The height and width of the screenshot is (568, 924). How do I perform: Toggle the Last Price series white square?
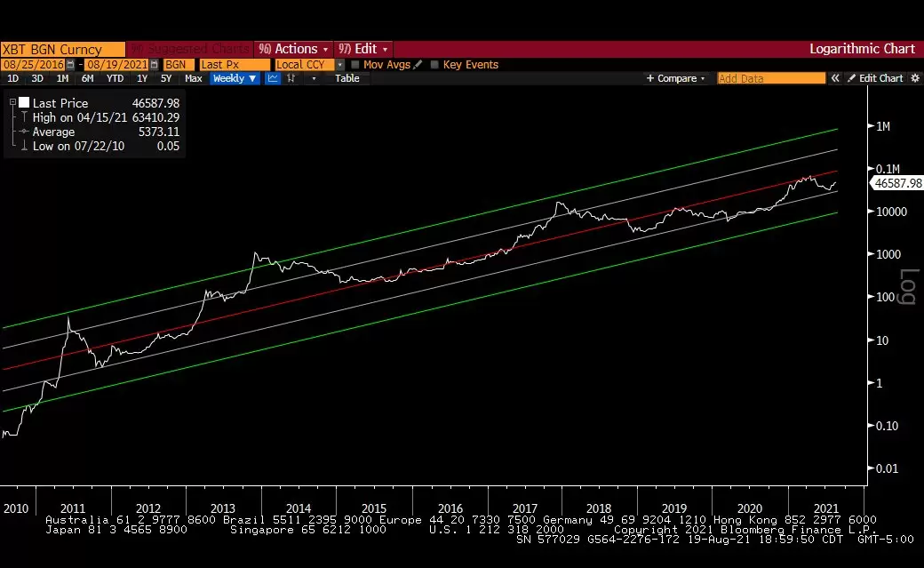point(24,103)
